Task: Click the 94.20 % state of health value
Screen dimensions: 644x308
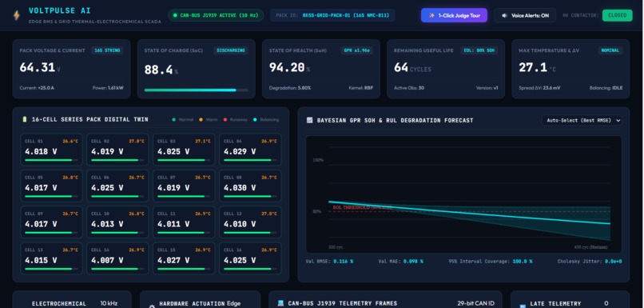Action: click(289, 67)
